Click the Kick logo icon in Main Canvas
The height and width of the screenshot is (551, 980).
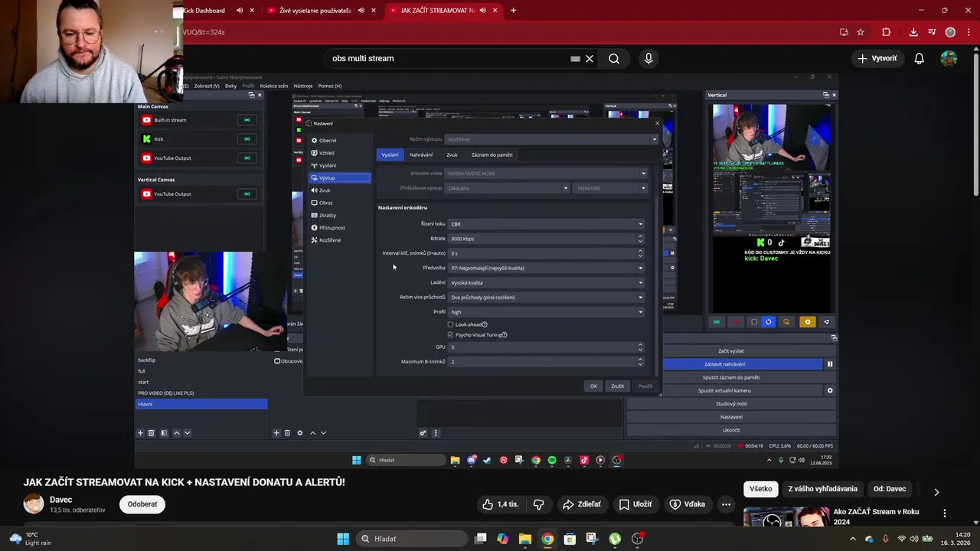tap(147, 139)
